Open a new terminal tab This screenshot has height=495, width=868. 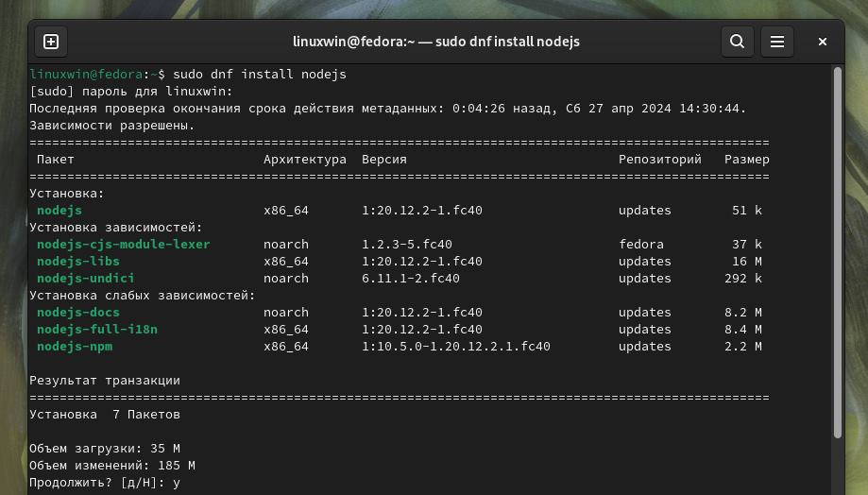(51, 42)
